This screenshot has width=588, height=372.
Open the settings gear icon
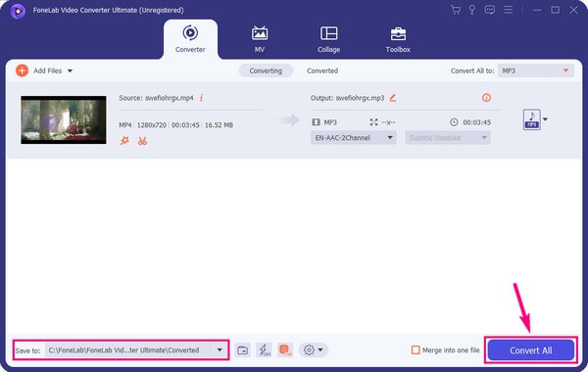(309, 349)
